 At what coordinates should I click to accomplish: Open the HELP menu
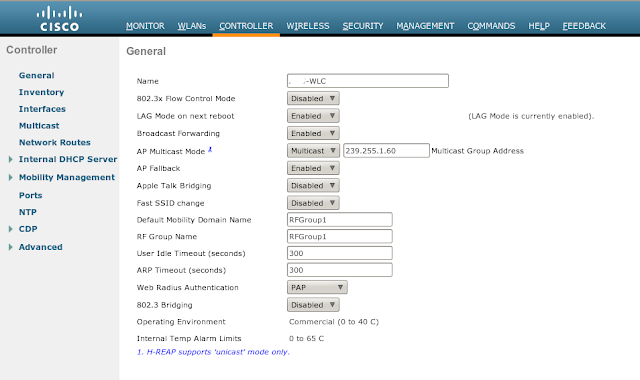pos(539,26)
